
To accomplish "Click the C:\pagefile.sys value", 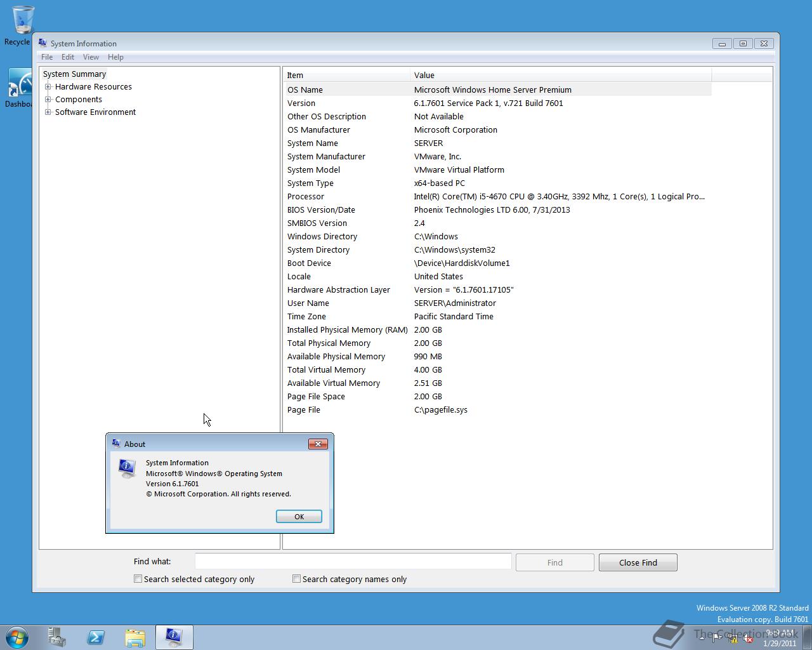I will pyautogui.click(x=441, y=409).
